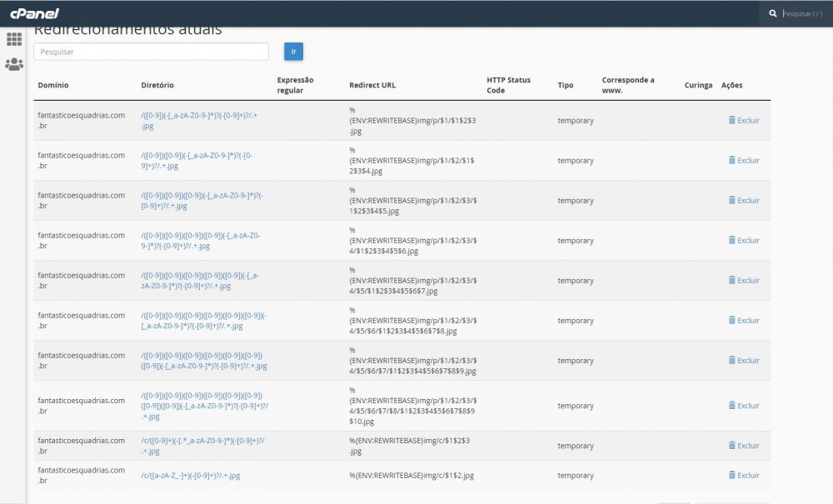
Task: Click the blue Ir button
Action: [x=293, y=52]
